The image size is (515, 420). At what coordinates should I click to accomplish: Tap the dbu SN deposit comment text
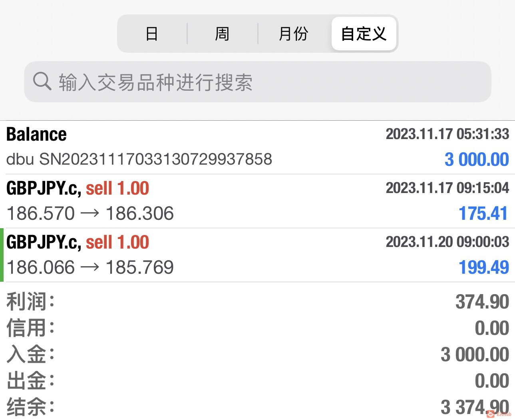(139, 159)
